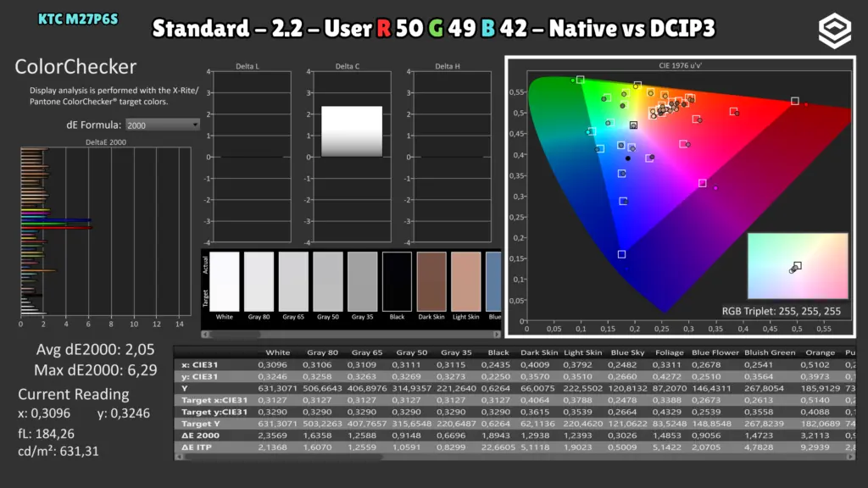Screen dimensions: 868x488
Task: Click the Current Reading heading
Action: click(x=74, y=395)
